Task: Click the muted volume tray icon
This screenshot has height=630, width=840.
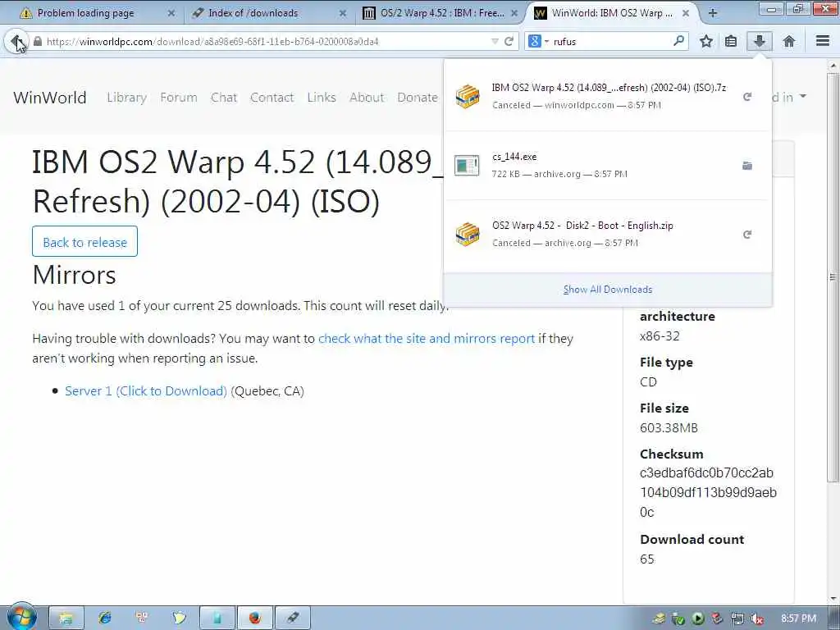Action: pyautogui.click(x=756, y=619)
